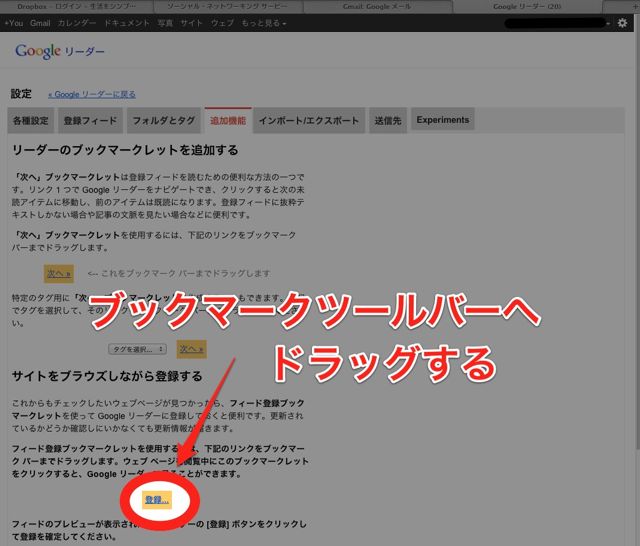Open サイト in top bar
Image resolution: width=640 pixels, height=546 pixels.
191,23
